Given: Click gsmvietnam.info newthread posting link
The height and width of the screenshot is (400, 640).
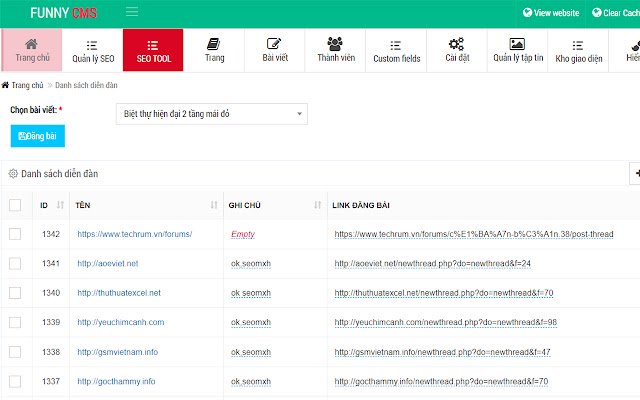Looking at the screenshot, I should [442, 352].
